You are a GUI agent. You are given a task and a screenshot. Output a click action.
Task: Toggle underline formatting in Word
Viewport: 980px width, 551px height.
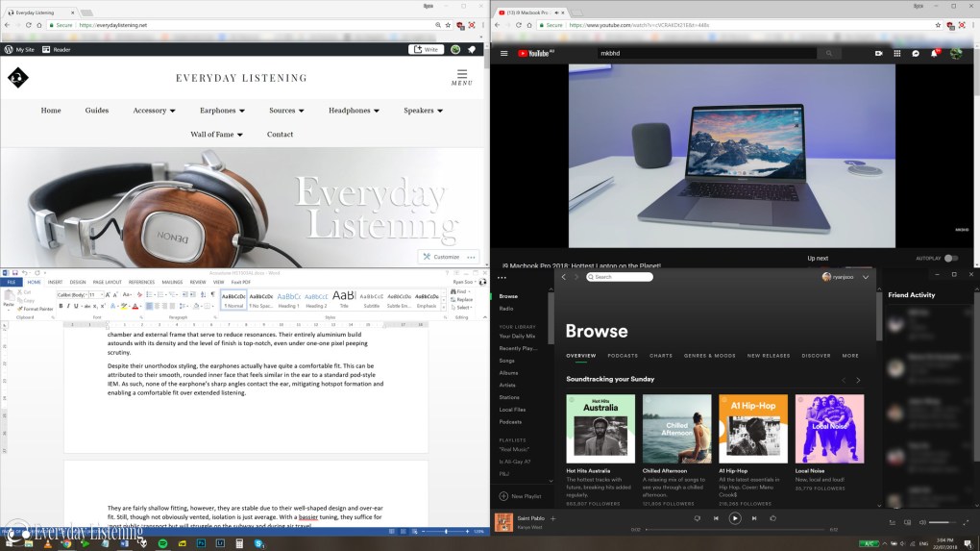(76, 306)
